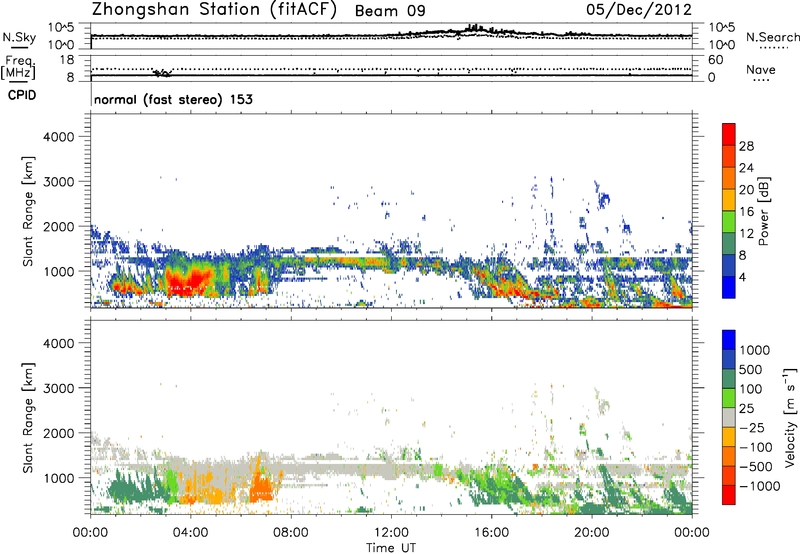Click the 12:00 time tick label

tap(391, 533)
